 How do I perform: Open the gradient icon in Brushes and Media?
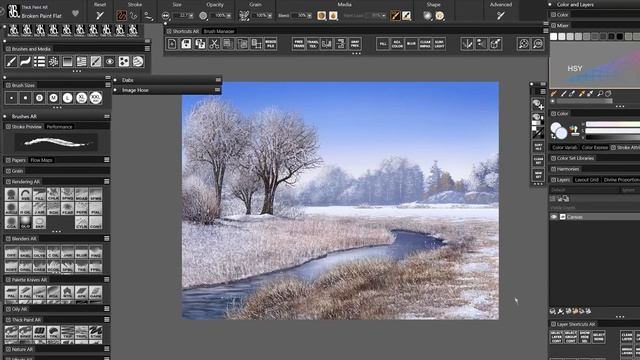[x=67, y=62]
